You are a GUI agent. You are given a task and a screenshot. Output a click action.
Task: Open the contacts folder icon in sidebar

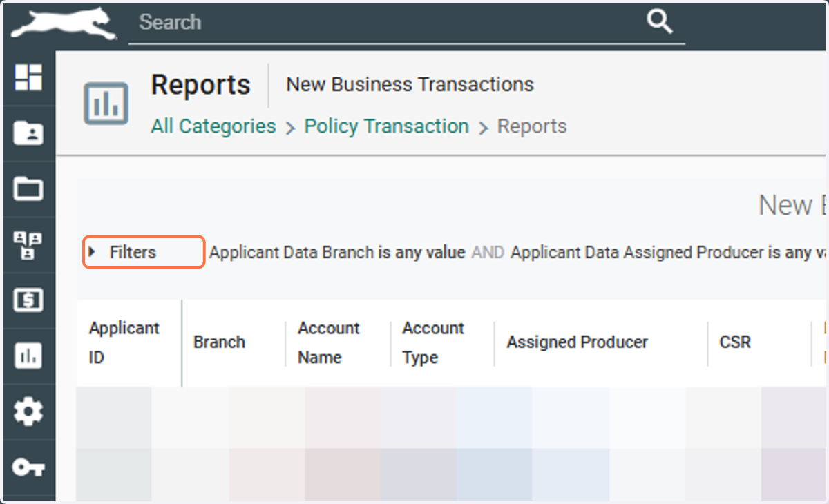(x=28, y=133)
